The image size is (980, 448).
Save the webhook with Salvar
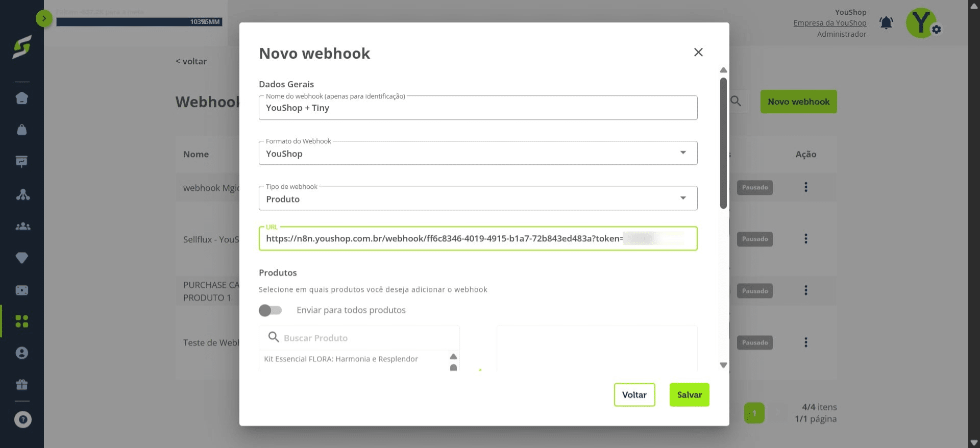click(x=689, y=394)
